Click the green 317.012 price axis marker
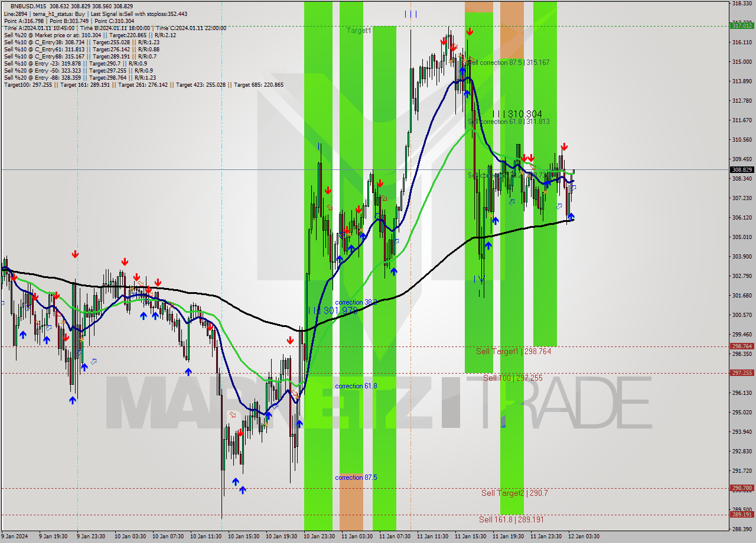This screenshot has width=756, height=543. 742,25
